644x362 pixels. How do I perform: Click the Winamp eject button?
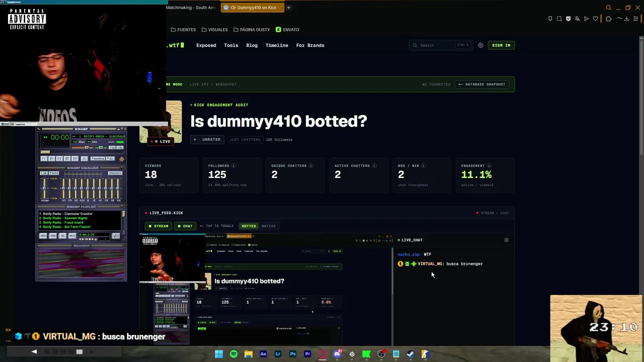[85, 158]
